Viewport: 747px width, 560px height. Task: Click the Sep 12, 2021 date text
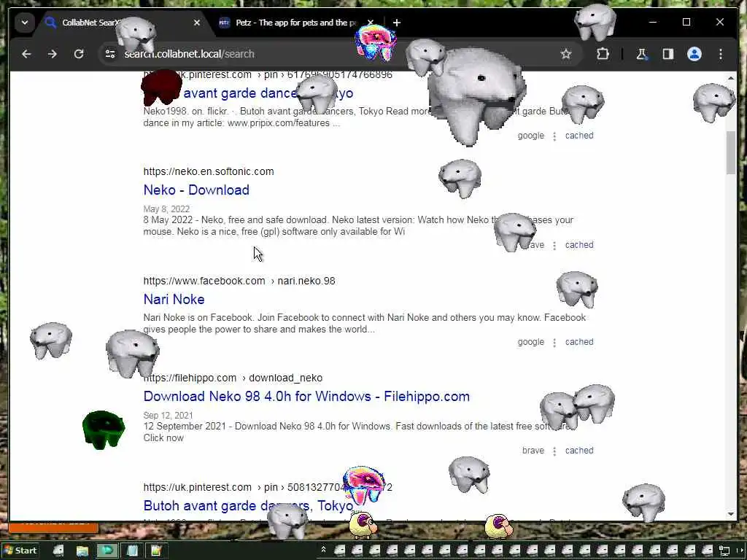tap(169, 415)
